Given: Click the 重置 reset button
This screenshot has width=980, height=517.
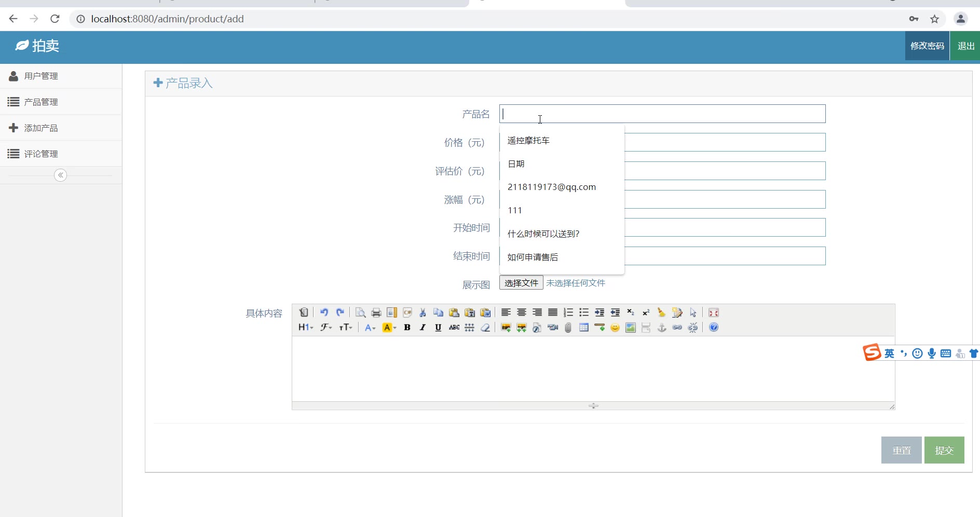Looking at the screenshot, I should [x=902, y=450].
